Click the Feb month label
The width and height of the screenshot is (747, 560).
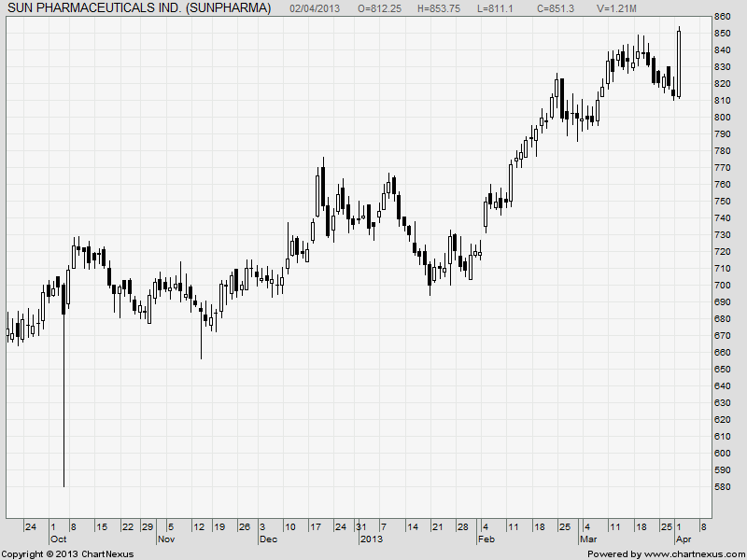486,539
